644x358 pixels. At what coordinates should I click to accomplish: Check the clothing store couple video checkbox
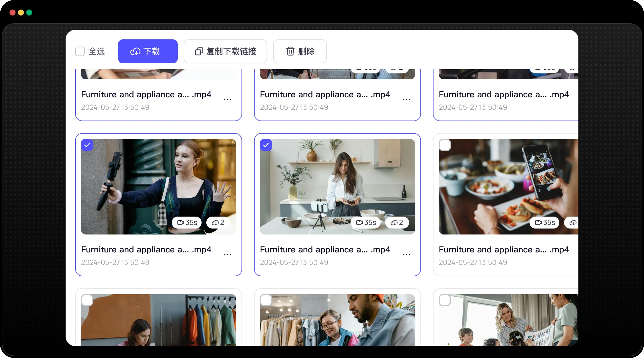pyautogui.click(x=266, y=300)
